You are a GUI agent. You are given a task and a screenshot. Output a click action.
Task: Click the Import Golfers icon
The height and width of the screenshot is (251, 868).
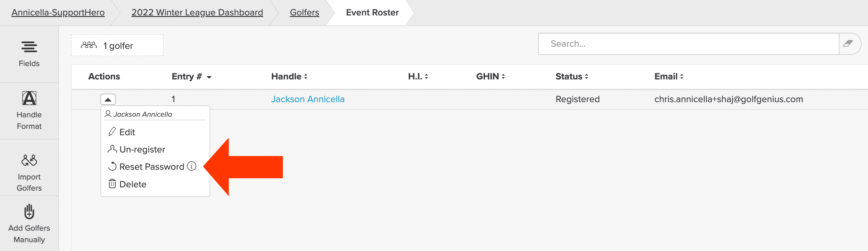point(29,160)
